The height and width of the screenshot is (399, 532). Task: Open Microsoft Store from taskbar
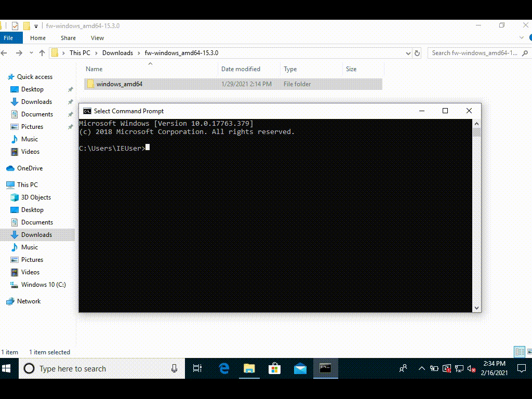[x=274, y=368]
